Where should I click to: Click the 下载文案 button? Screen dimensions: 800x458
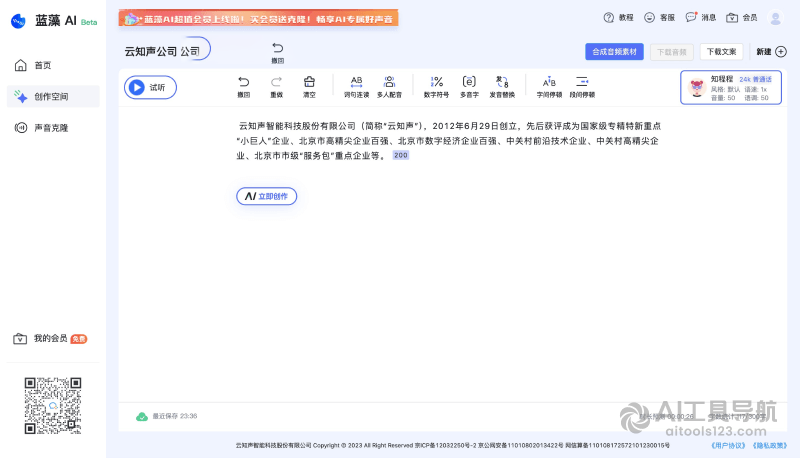(721, 52)
